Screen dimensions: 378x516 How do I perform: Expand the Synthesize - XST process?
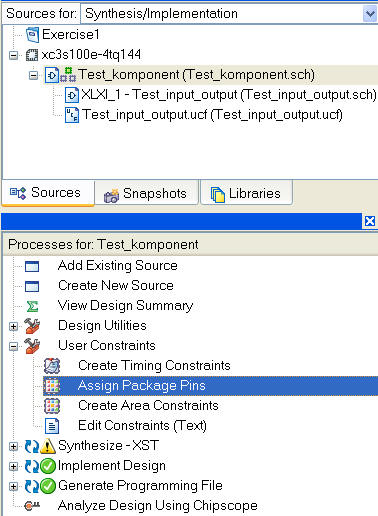point(13,446)
